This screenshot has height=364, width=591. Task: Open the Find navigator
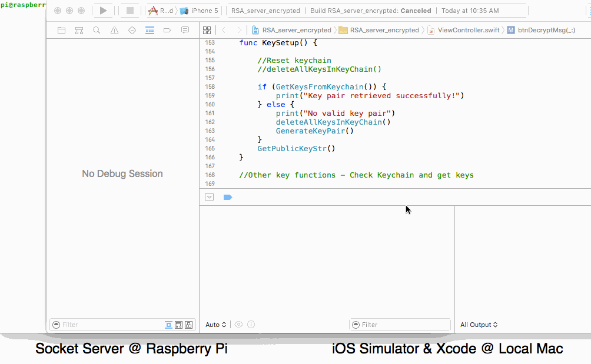tap(97, 30)
